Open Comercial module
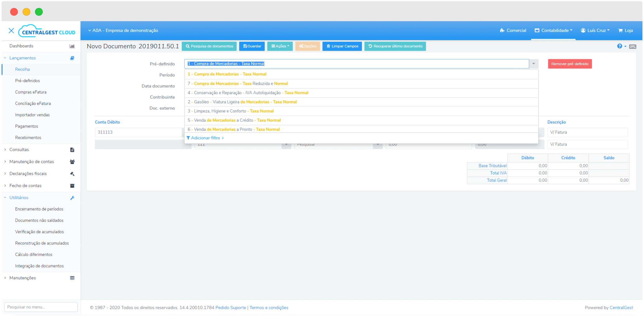Image resolution: width=644 pixels, height=316 pixels. [513, 31]
